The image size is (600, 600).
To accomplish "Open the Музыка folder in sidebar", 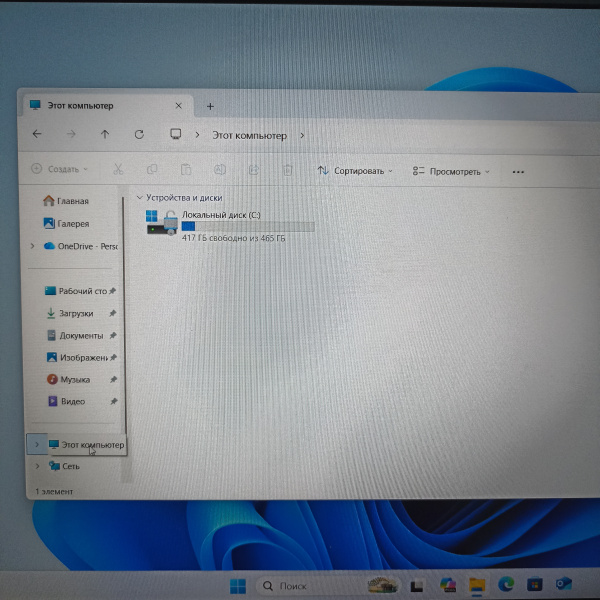I will point(74,380).
